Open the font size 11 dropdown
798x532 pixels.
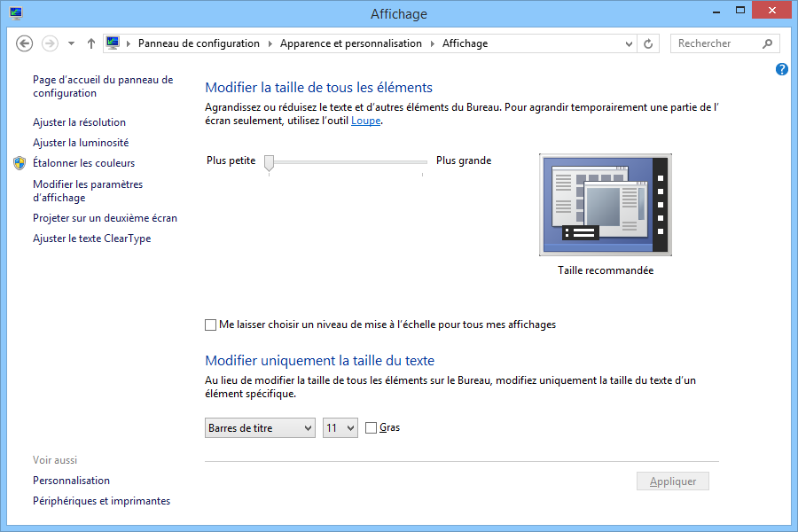click(x=340, y=428)
